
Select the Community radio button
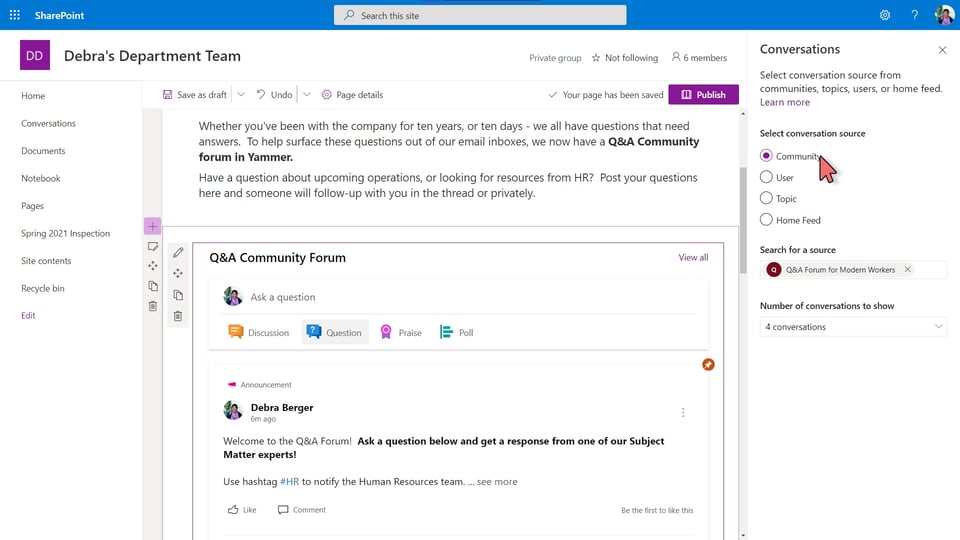[766, 156]
